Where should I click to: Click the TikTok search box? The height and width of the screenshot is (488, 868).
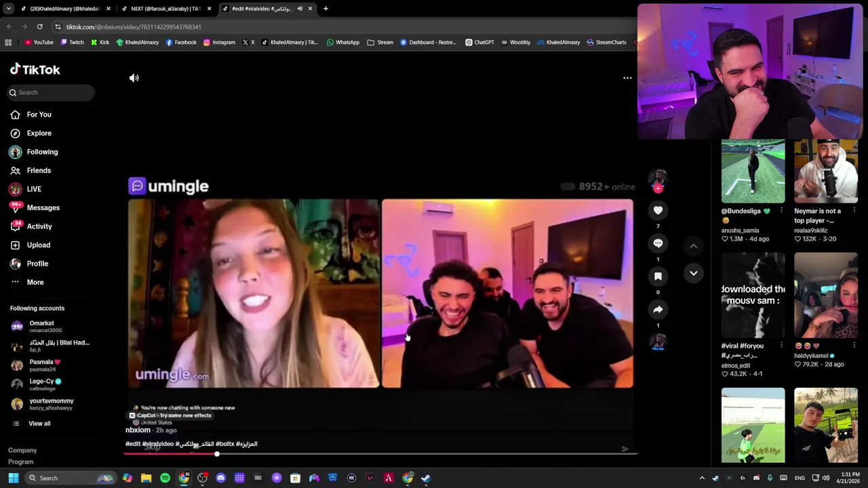[x=52, y=92]
